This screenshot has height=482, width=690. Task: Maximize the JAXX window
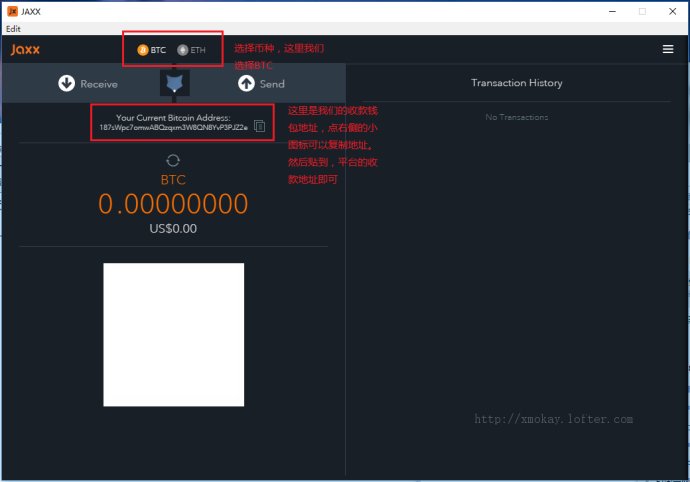642,11
